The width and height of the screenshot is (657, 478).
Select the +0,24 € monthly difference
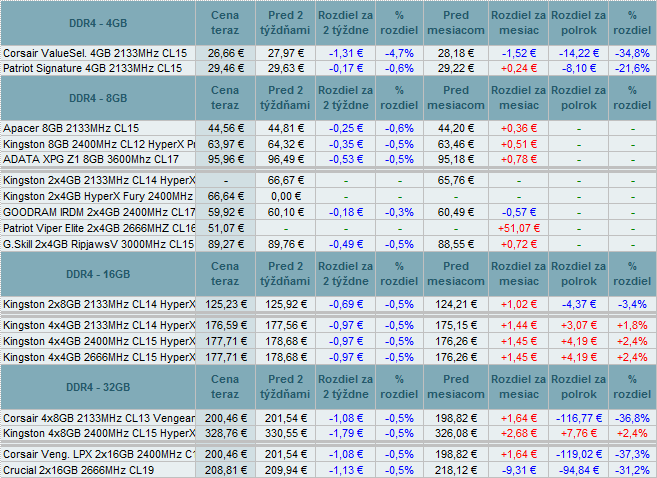pyautogui.click(x=519, y=68)
